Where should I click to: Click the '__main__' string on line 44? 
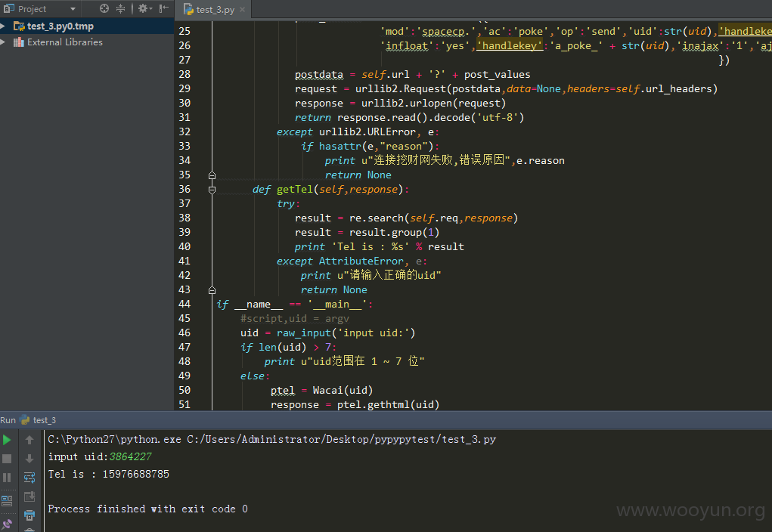click(x=337, y=305)
